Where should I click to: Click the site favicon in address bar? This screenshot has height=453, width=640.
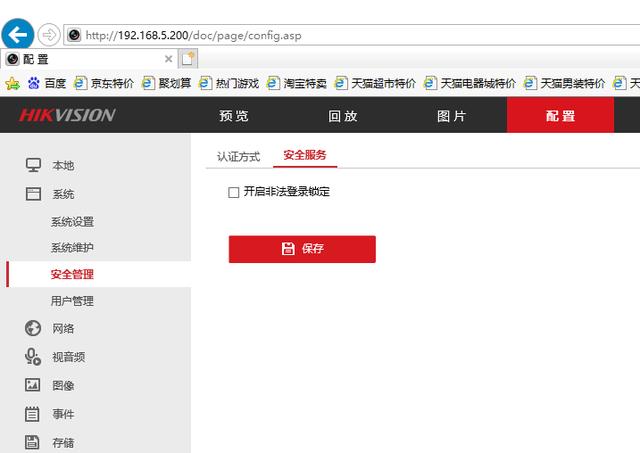point(74,35)
